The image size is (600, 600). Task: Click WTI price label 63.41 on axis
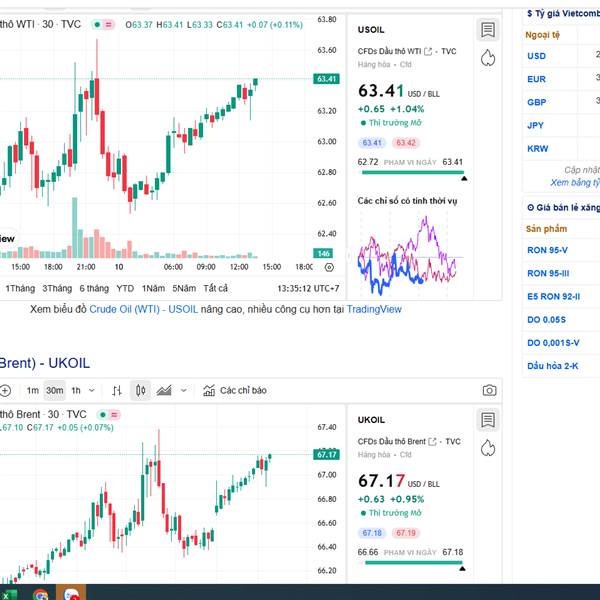[326, 79]
